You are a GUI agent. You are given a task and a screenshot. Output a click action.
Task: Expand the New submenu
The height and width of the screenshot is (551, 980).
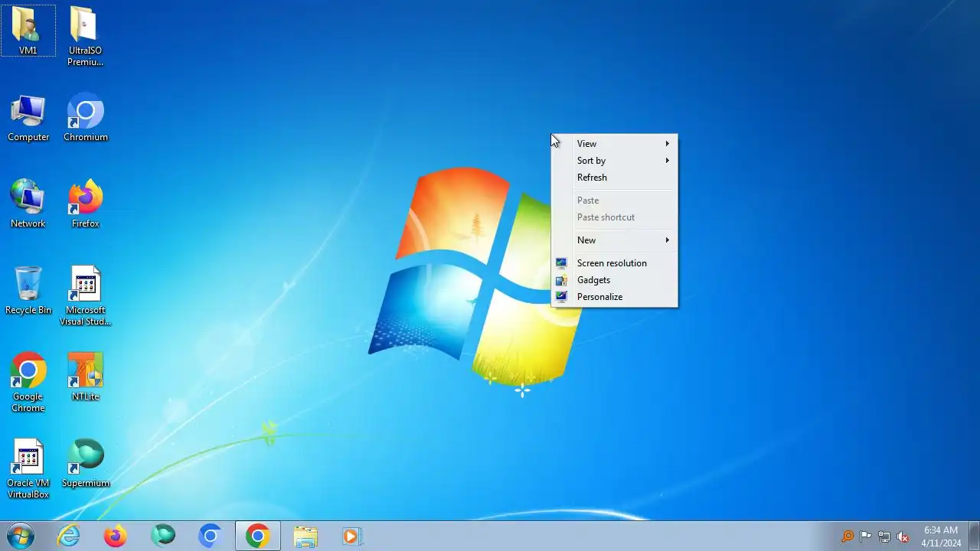(x=614, y=240)
